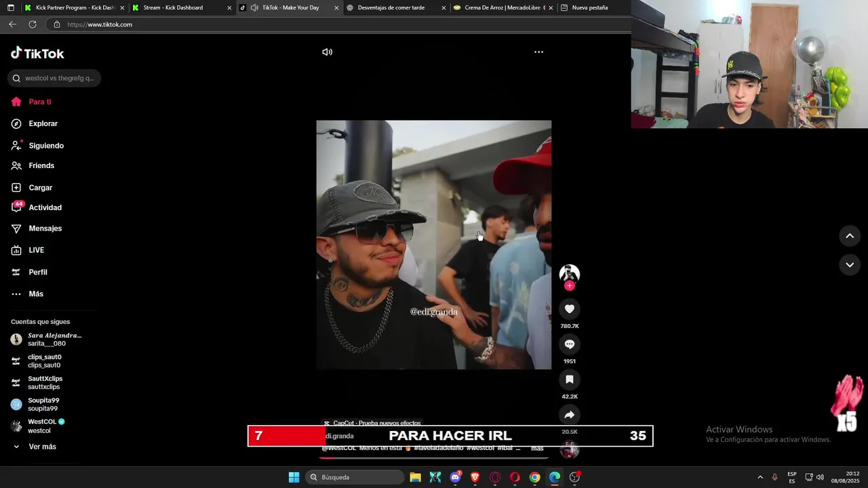
Task: Open OBS Studio from the taskbar
Action: pos(575,477)
